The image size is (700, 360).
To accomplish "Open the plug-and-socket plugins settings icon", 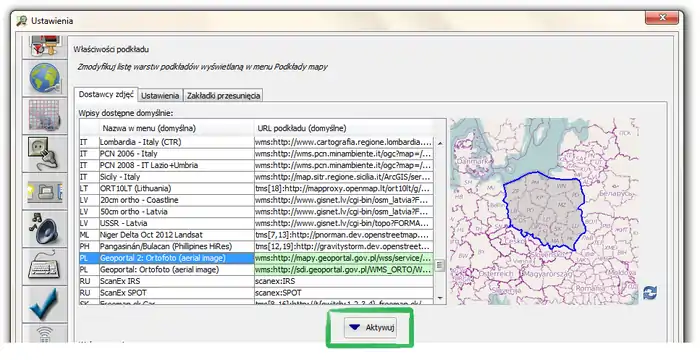I will pos(45,154).
